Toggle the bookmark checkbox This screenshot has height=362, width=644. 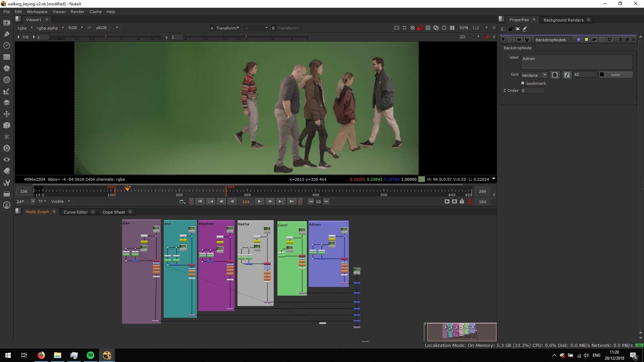pyautogui.click(x=523, y=83)
